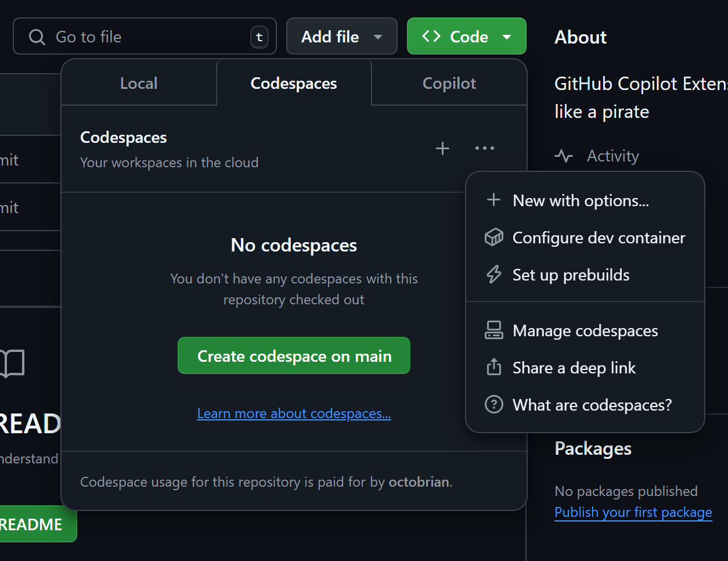Click the keyboard shortcut badge in Go to file

[259, 36]
